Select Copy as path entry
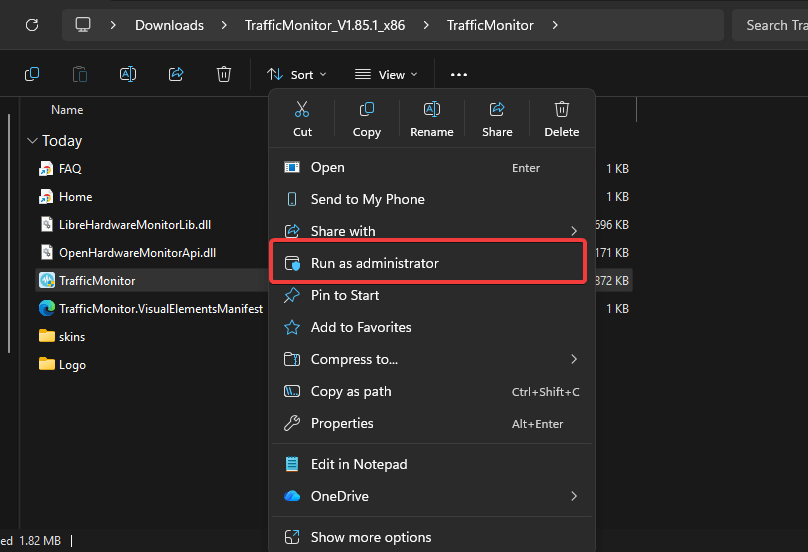 coord(351,391)
